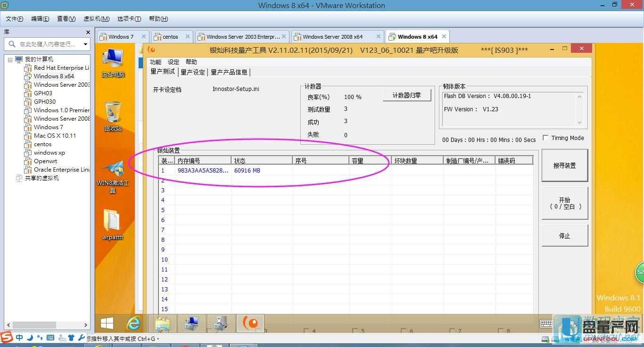Open File Explorer from the guest taskbar
This screenshot has height=347, width=644.
click(x=163, y=323)
